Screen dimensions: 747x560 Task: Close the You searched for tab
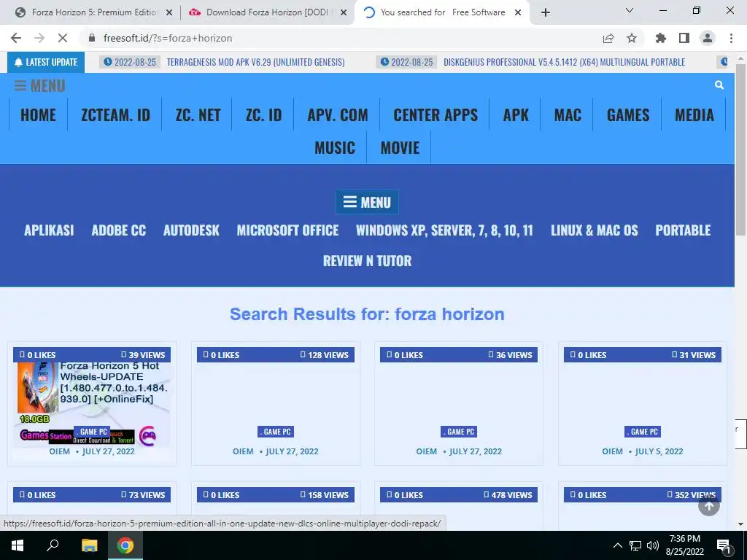click(x=518, y=13)
